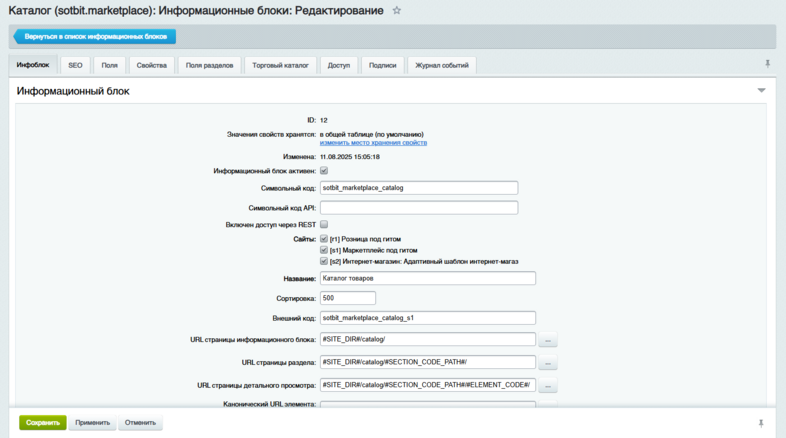The width and height of the screenshot is (786, 438).
Task: Uncheck site [r1] Розница под гитом
Action: 324,239
